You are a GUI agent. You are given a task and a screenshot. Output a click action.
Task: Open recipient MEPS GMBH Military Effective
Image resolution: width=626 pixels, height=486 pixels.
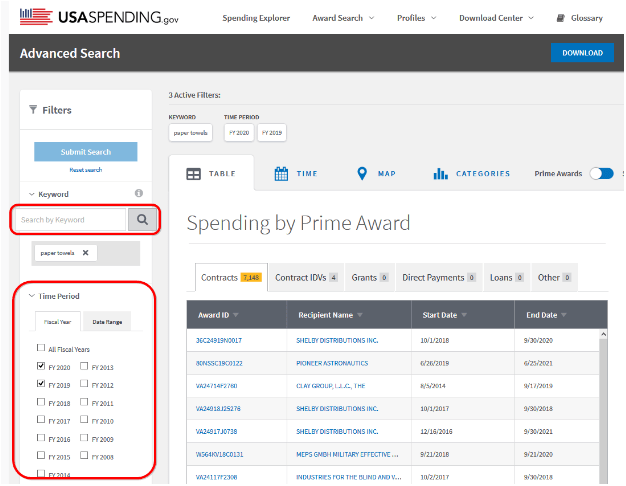[347, 454]
